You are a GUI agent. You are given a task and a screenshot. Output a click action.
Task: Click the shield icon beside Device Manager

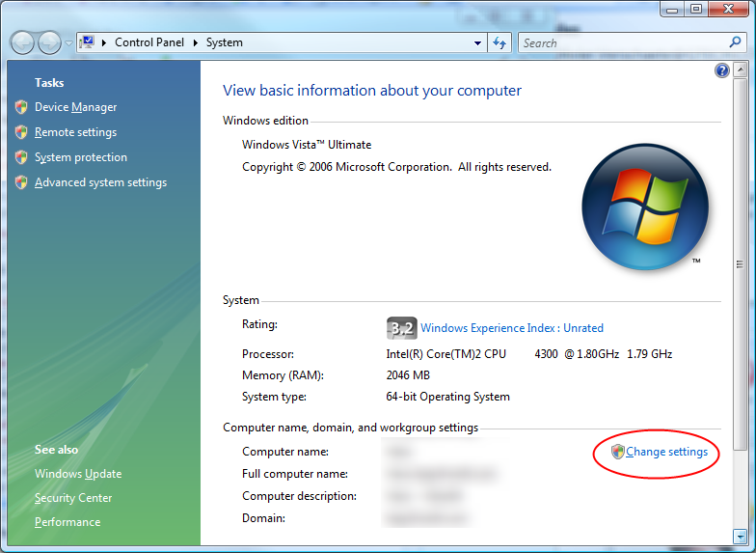21,106
